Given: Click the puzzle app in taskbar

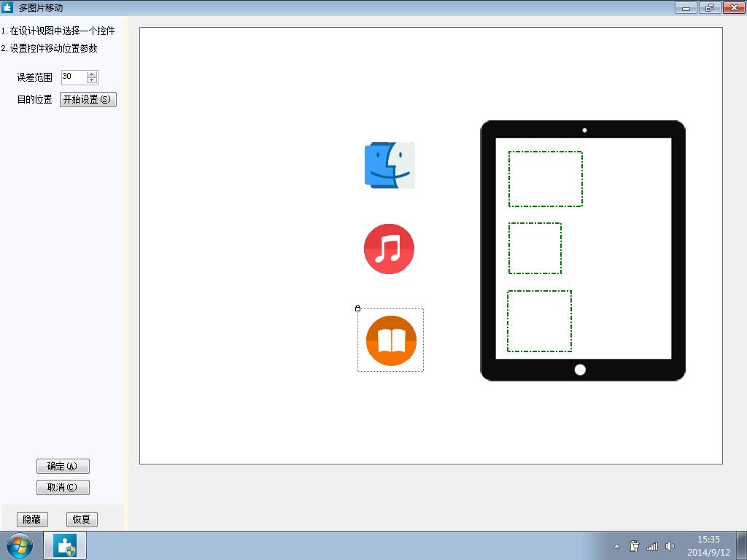Looking at the screenshot, I should tap(65, 545).
